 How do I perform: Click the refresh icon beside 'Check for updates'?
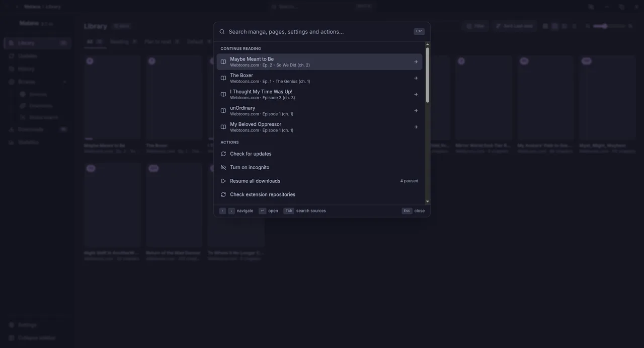[x=223, y=154]
